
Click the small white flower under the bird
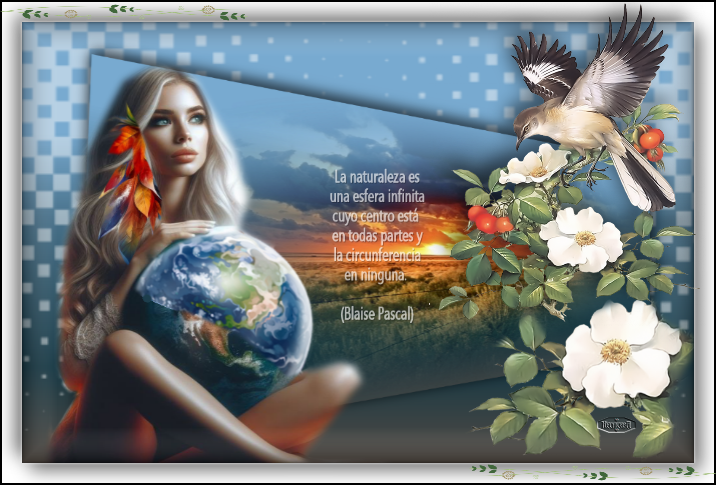coord(535,165)
